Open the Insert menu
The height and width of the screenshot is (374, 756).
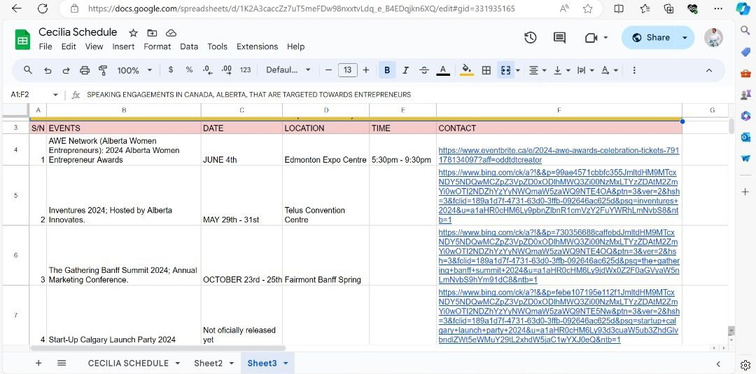[x=123, y=47]
